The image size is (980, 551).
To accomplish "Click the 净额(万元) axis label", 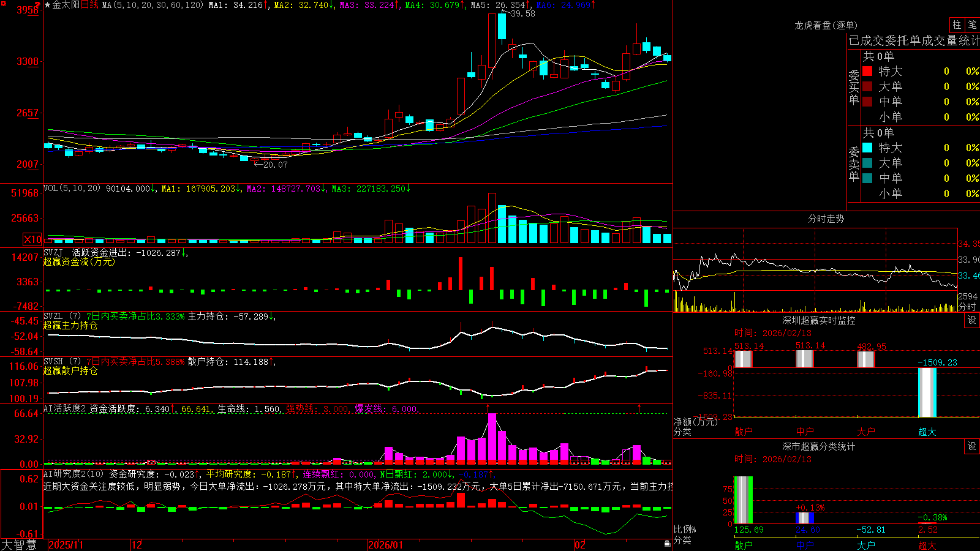I will click(695, 422).
